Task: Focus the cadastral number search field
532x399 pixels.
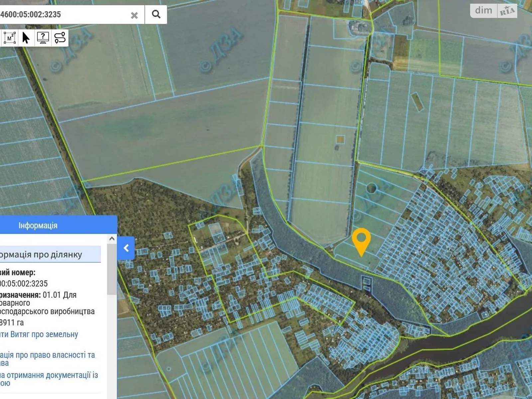Action: (63, 15)
